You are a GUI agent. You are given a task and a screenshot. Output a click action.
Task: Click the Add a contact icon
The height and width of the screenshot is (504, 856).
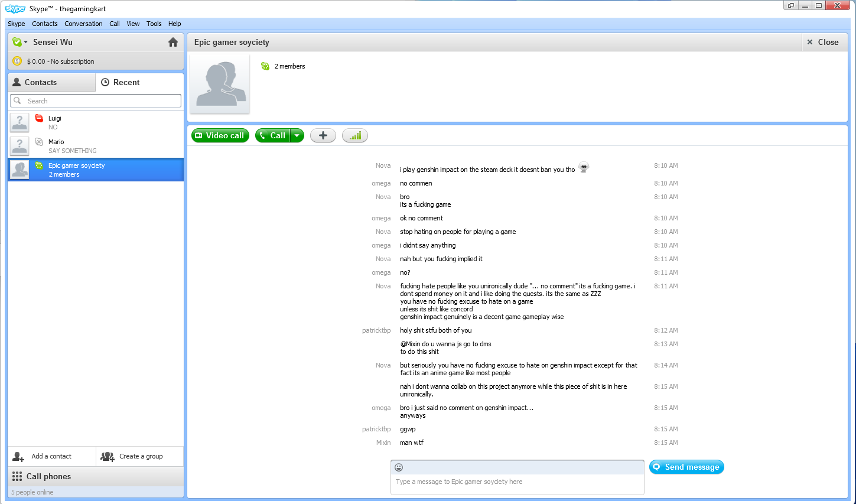18,457
